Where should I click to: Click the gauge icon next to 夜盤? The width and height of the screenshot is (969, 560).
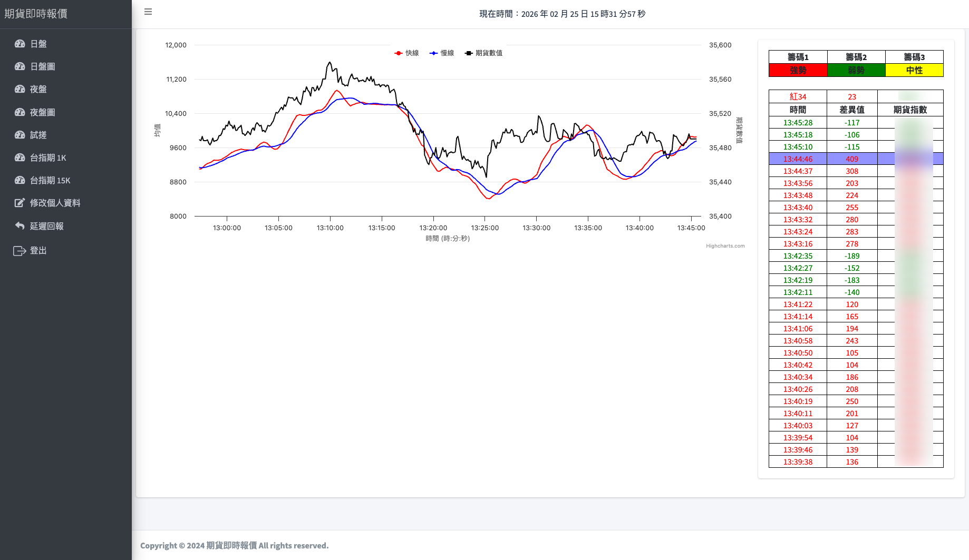tap(20, 89)
